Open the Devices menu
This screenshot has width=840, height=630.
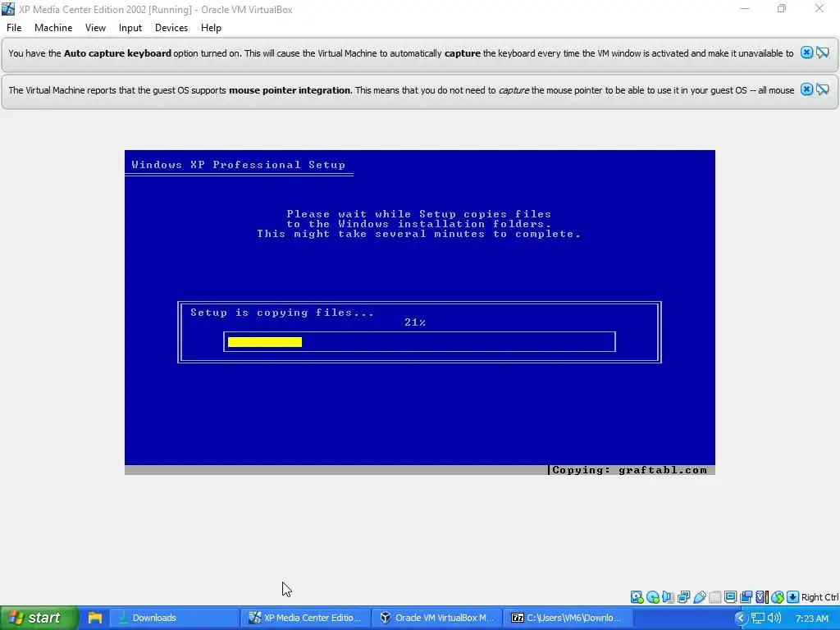click(x=171, y=28)
